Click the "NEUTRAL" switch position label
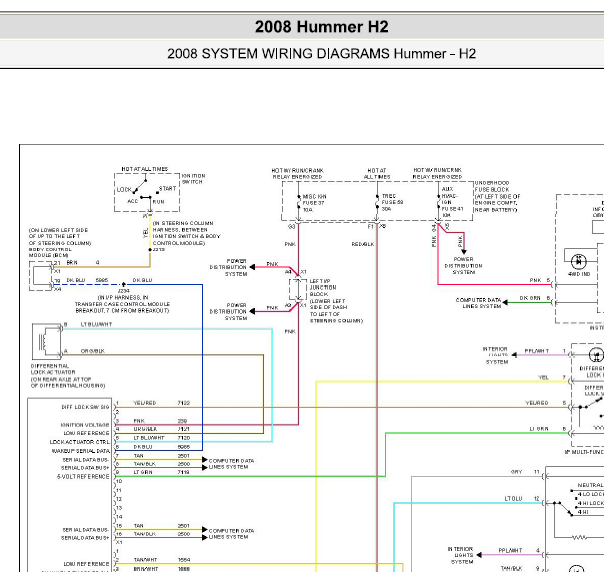This screenshot has height=572, width=604. coord(591,485)
